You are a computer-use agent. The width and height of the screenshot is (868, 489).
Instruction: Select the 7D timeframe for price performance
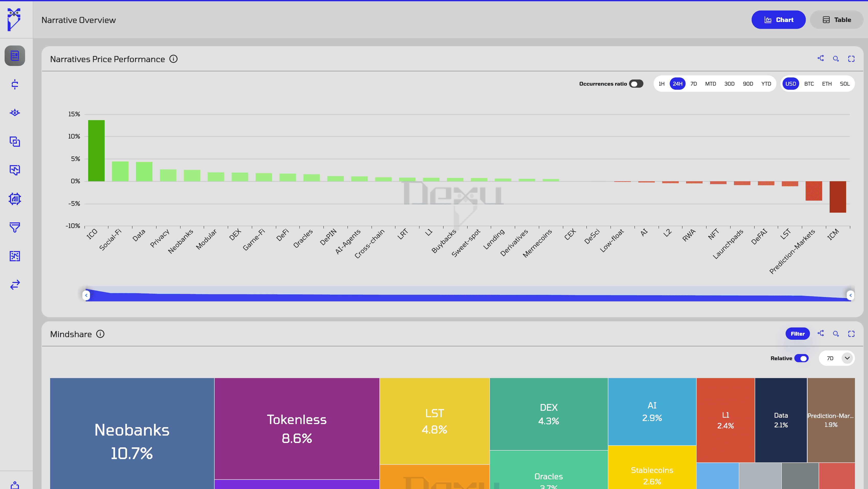tap(694, 84)
